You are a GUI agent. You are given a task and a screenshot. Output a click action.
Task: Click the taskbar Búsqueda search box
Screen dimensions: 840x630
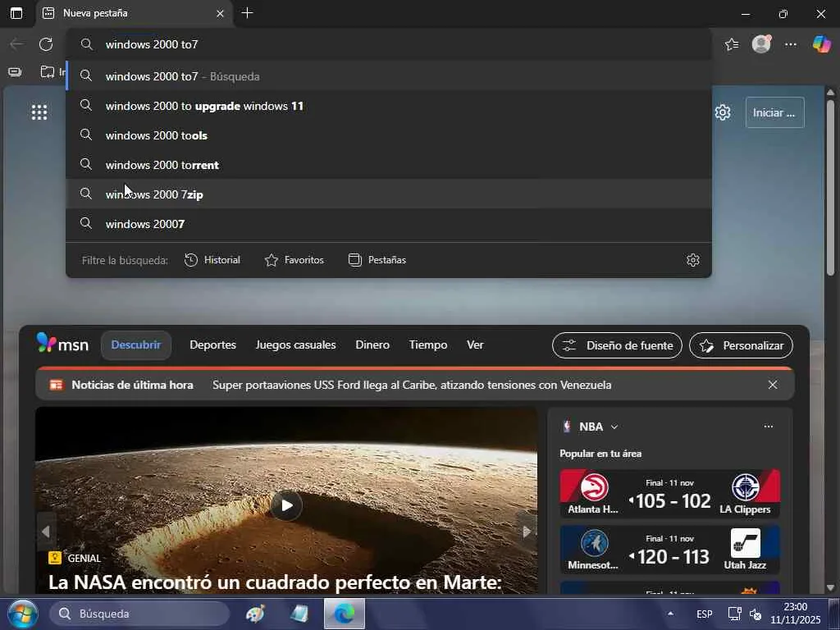click(x=139, y=614)
